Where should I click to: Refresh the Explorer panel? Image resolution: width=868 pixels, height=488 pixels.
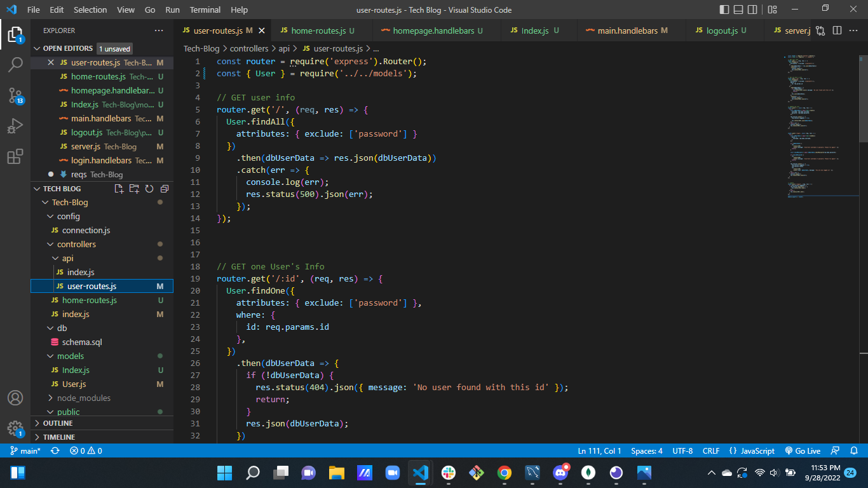tap(149, 189)
